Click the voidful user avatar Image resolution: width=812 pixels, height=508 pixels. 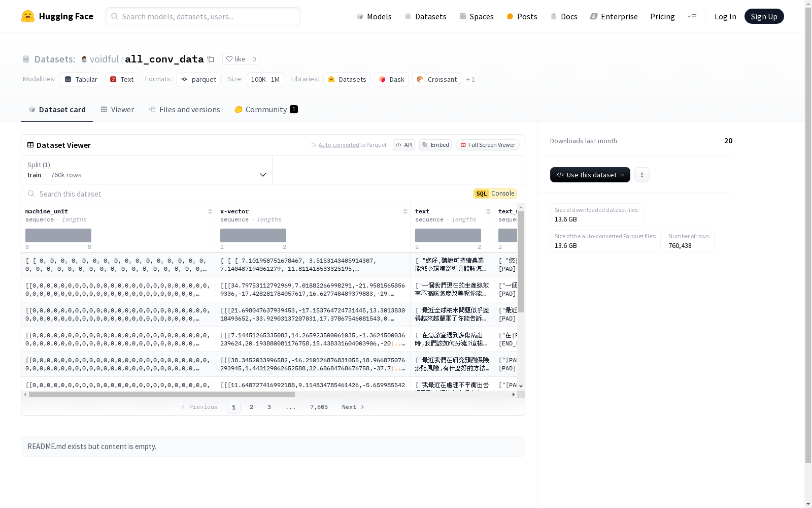click(x=84, y=59)
